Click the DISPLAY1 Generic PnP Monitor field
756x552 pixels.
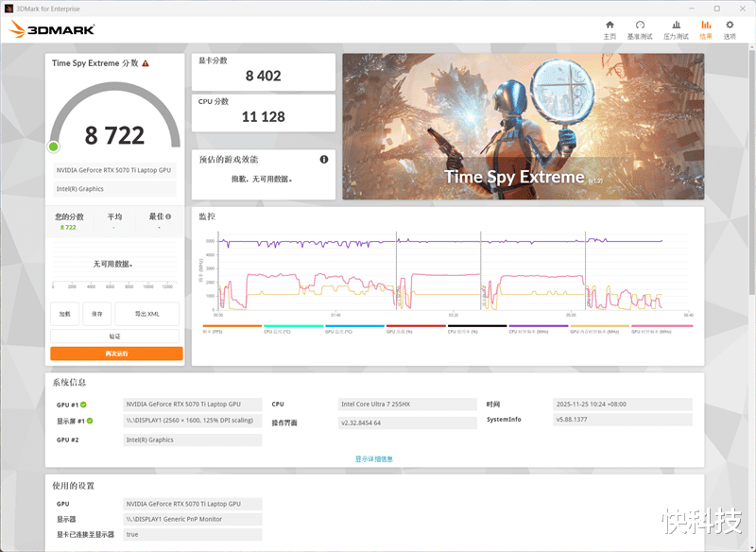point(193,519)
